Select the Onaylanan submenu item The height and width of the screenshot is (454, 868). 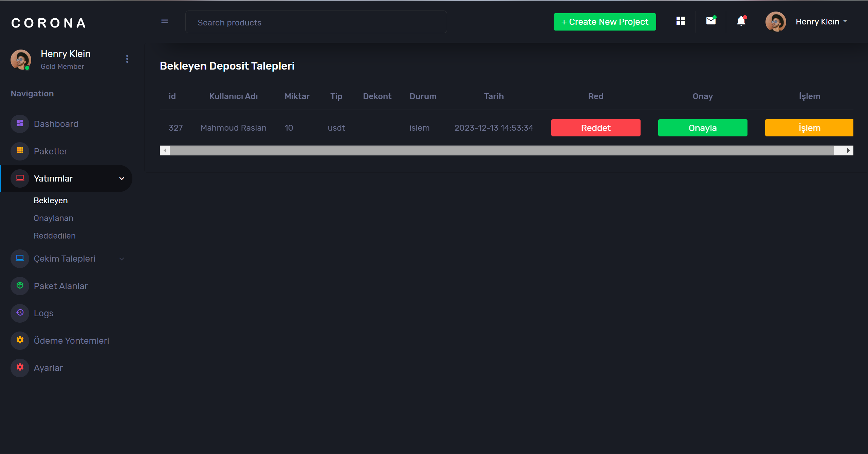tap(53, 217)
